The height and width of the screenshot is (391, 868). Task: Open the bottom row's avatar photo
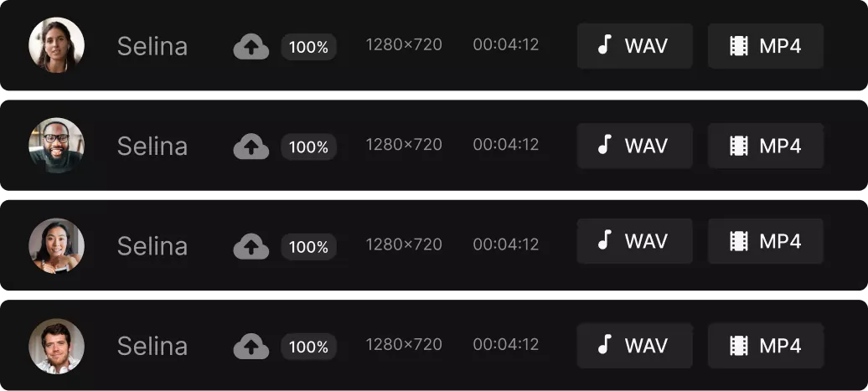click(56, 346)
